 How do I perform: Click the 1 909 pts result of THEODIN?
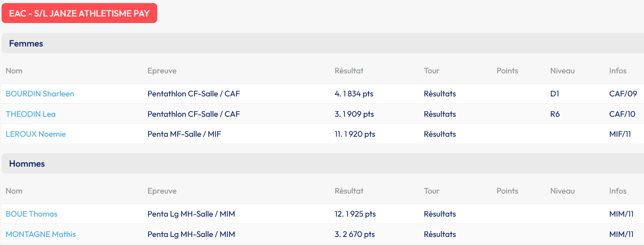(354, 114)
